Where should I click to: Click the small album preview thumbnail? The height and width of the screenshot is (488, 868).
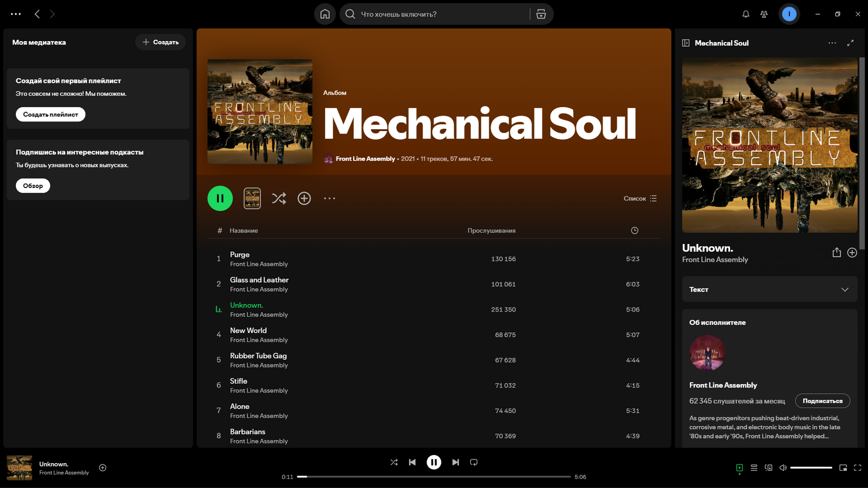tap(252, 198)
